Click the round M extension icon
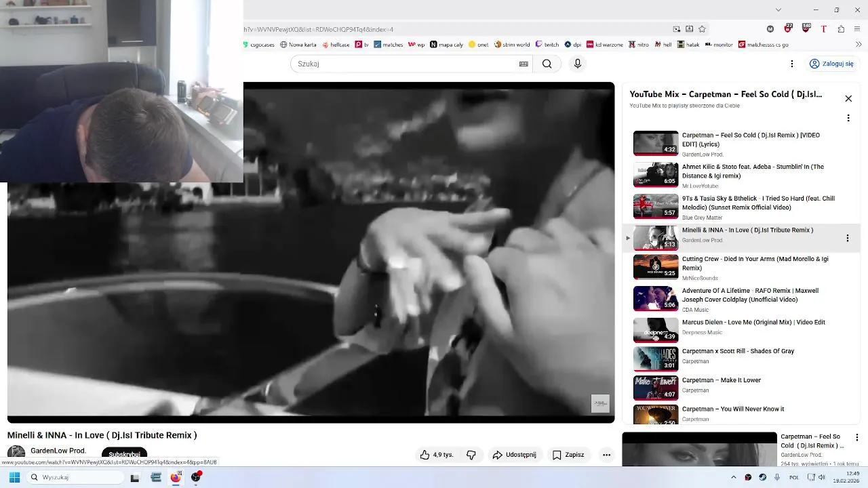This screenshot has width=868, height=488. click(770, 29)
